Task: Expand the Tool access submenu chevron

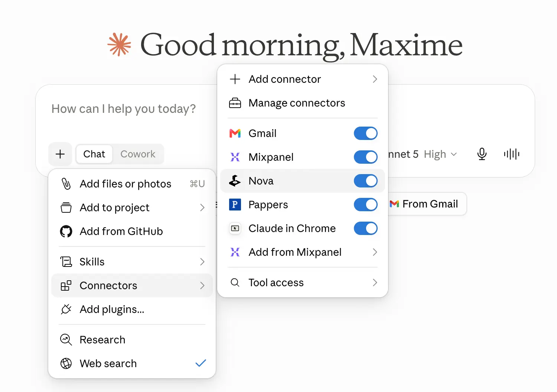Action: (375, 282)
